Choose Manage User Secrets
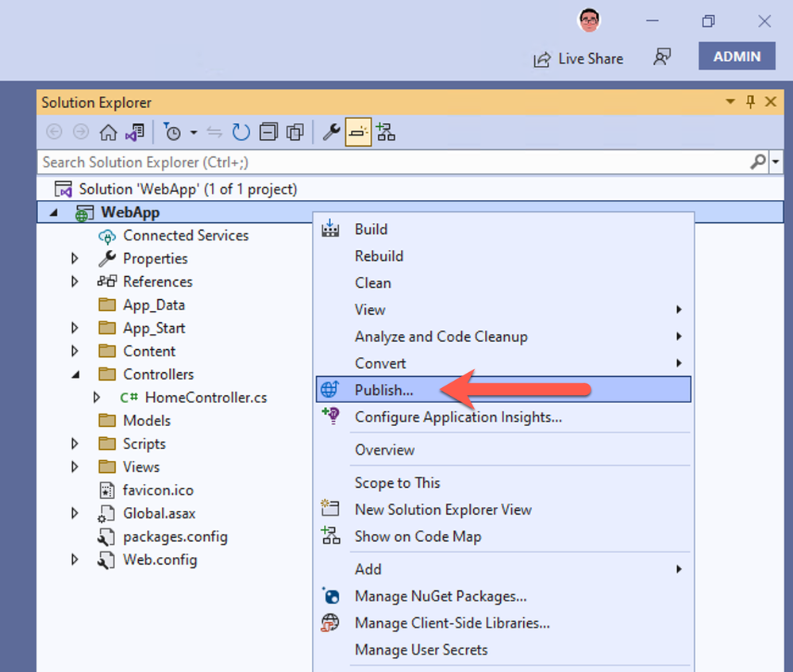The width and height of the screenshot is (793, 672). pyautogui.click(x=503, y=649)
